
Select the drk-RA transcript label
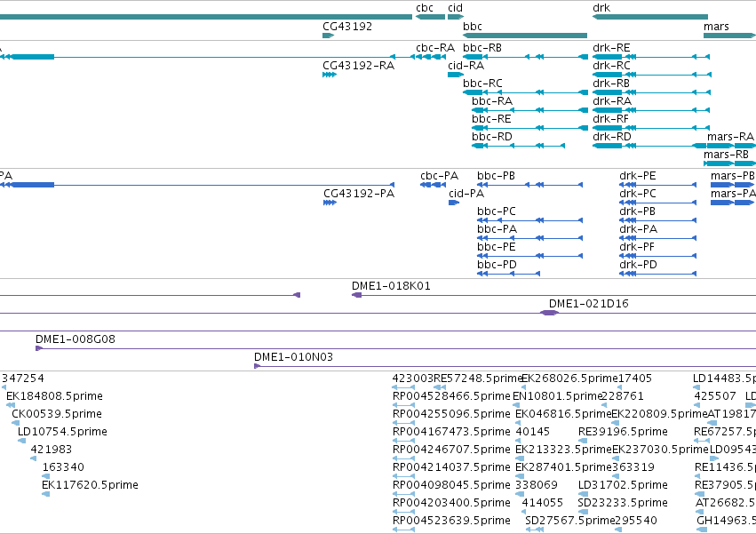612,101
